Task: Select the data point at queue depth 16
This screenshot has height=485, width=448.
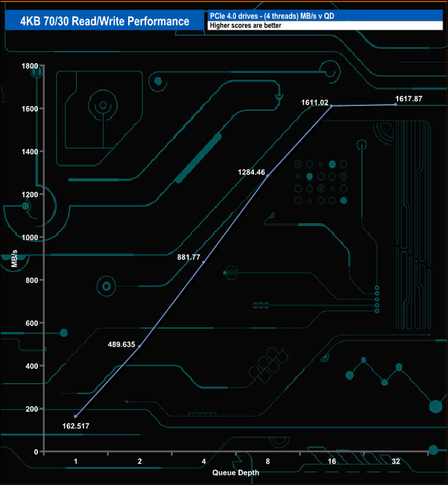Action: (332, 106)
